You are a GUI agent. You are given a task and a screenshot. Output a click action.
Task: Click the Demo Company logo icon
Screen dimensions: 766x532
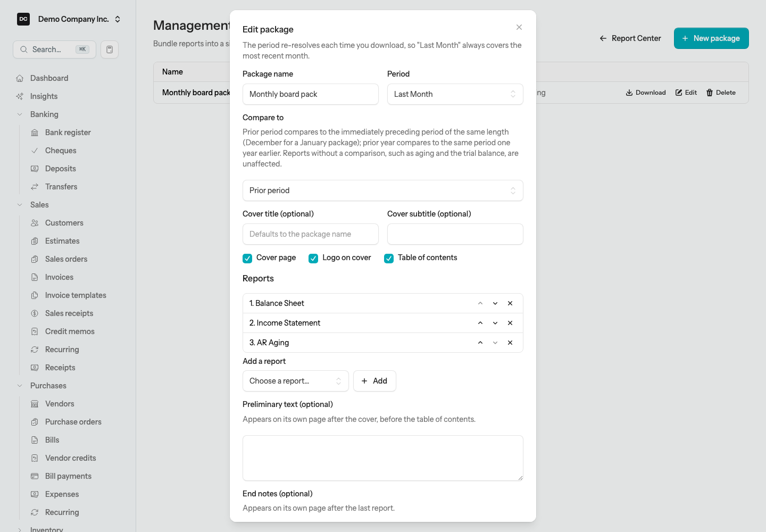23,19
